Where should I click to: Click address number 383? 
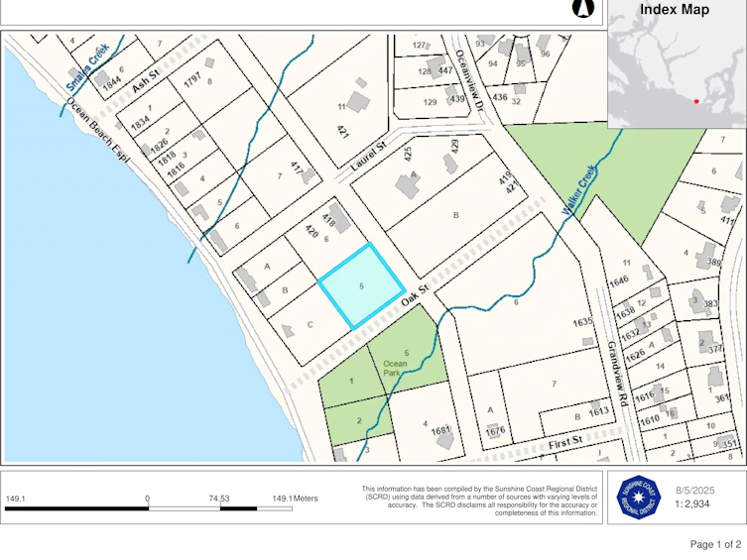710,303
